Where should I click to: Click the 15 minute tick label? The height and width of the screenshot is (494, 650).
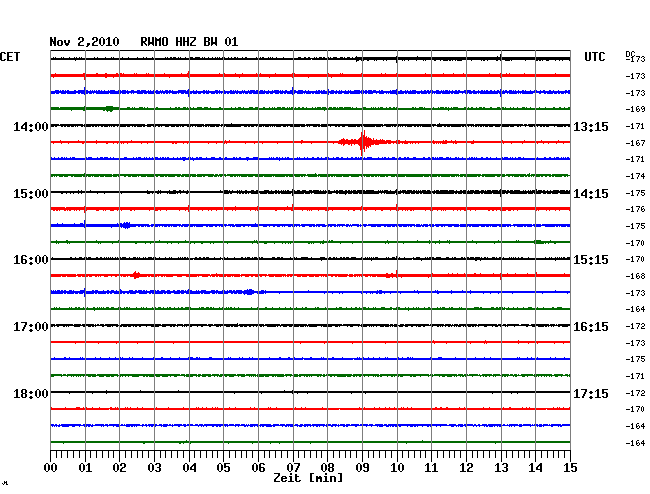coord(570,468)
